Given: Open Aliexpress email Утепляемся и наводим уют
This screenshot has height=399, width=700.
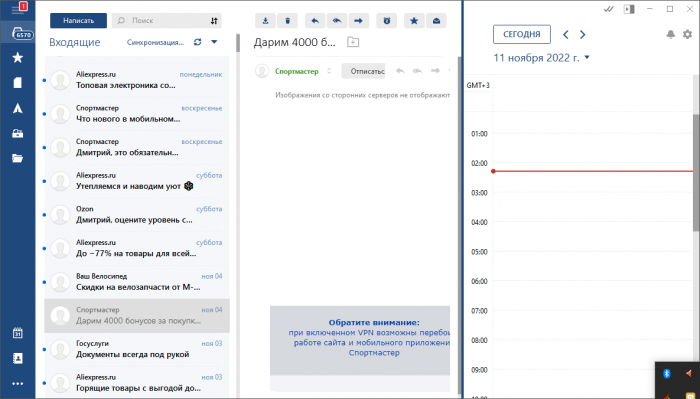Looking at the screenshot, I should pyautogui.click(x=137, y=181).
